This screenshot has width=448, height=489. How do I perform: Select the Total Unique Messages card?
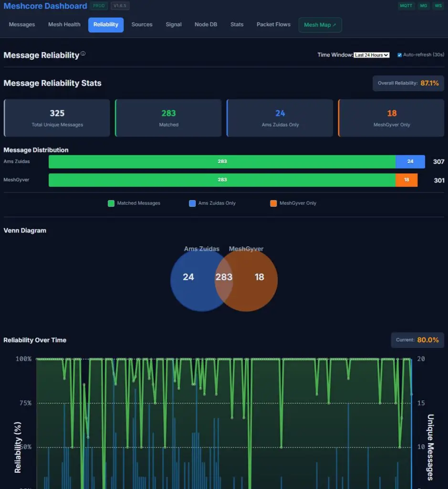57,118
